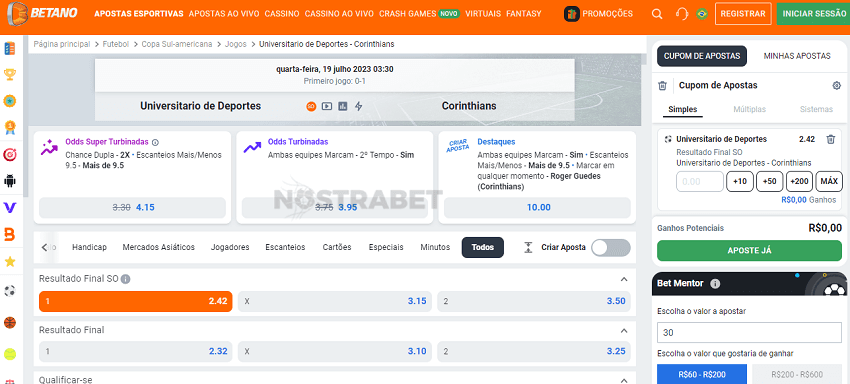Open the betting slip list sidebar icon
850x384 pixels.
10,48
